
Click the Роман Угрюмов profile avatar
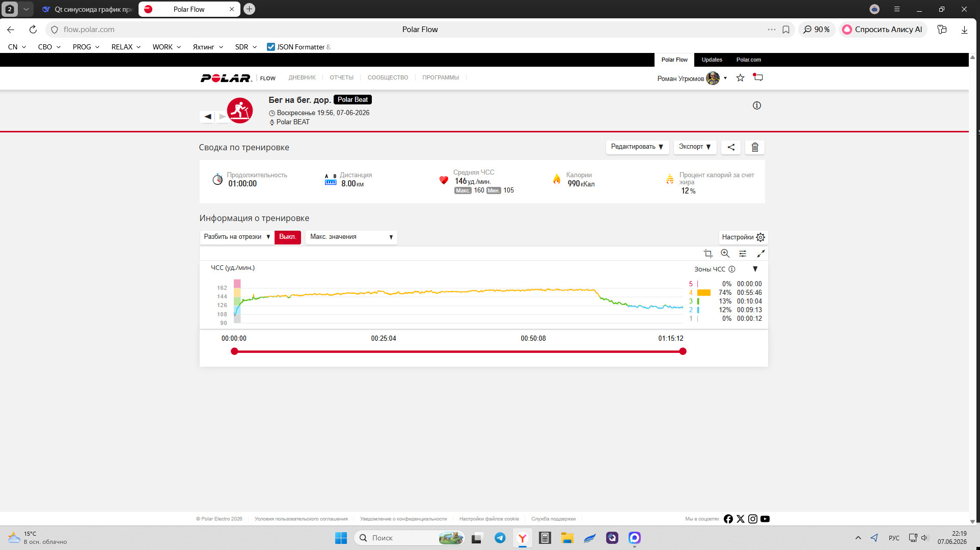click(713, 78)
